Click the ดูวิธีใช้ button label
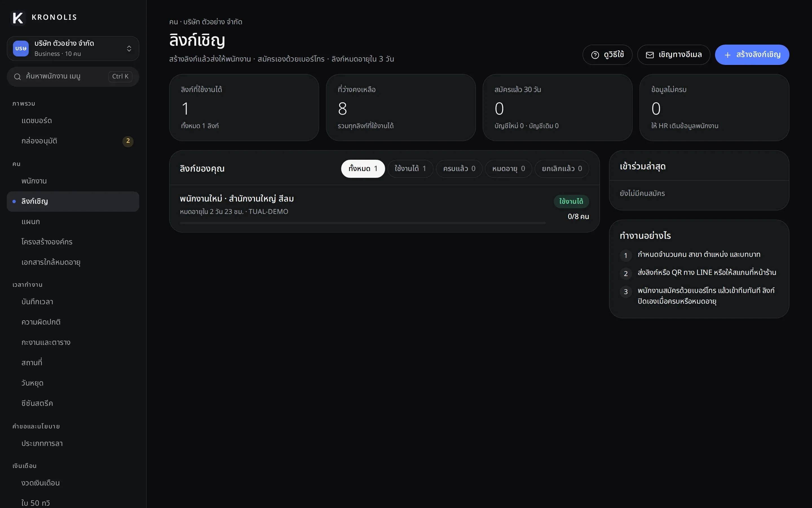The height and width of the screenshot is (508, 812). tap(614, 54)
